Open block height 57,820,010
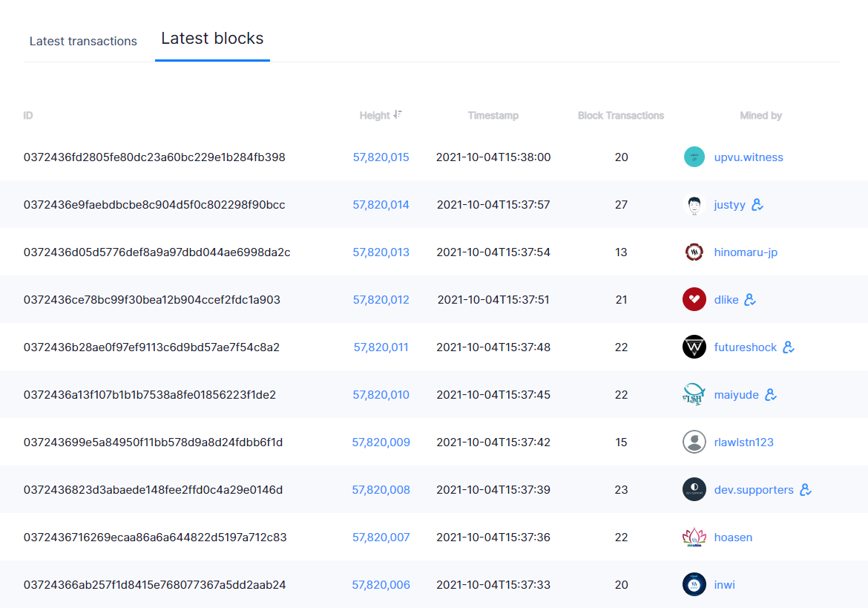Screen dimensions: 868x611 [x=381, y=395]
